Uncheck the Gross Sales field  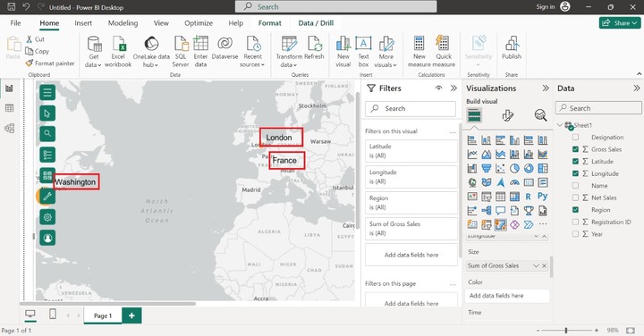tap(575, 149)
